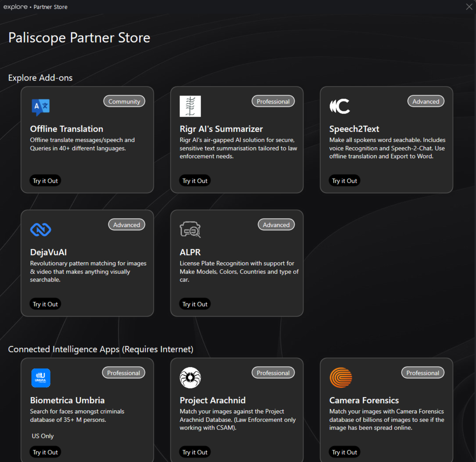Select the Advanced badge on Speech2Text
This screenshot has width=476, height=462.
click(x=426, y=101)
